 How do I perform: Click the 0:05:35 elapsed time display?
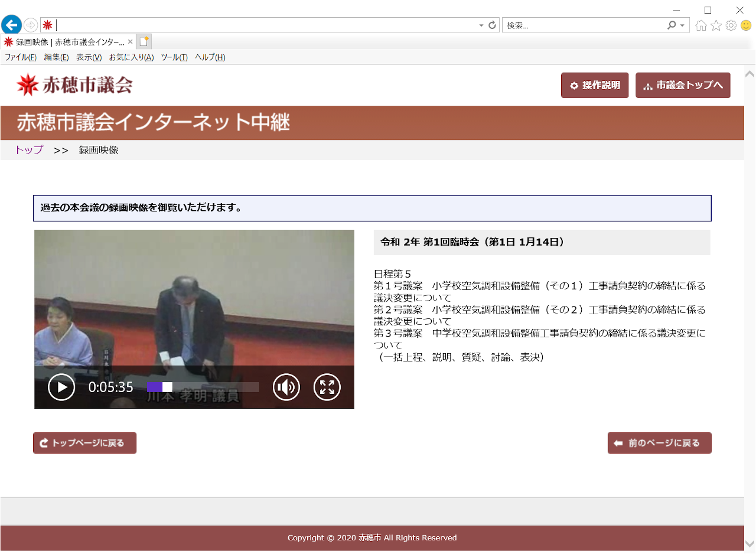(111, 387)
